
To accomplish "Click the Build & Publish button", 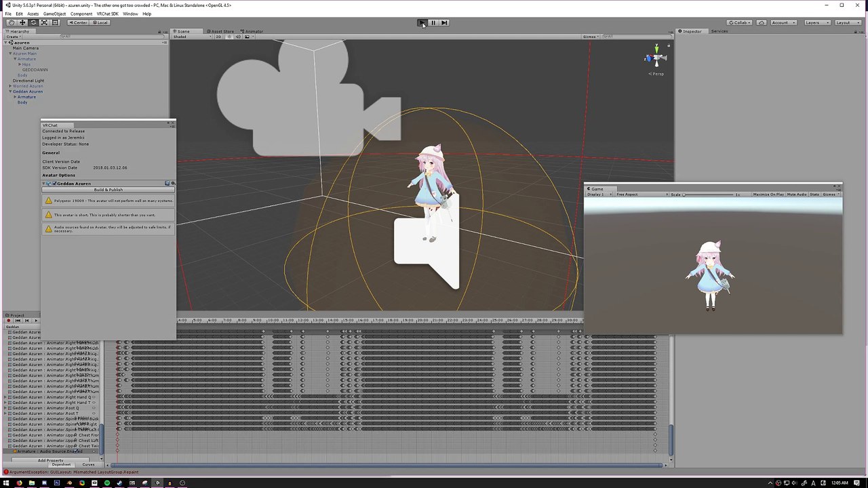I will tap(108, 190).
